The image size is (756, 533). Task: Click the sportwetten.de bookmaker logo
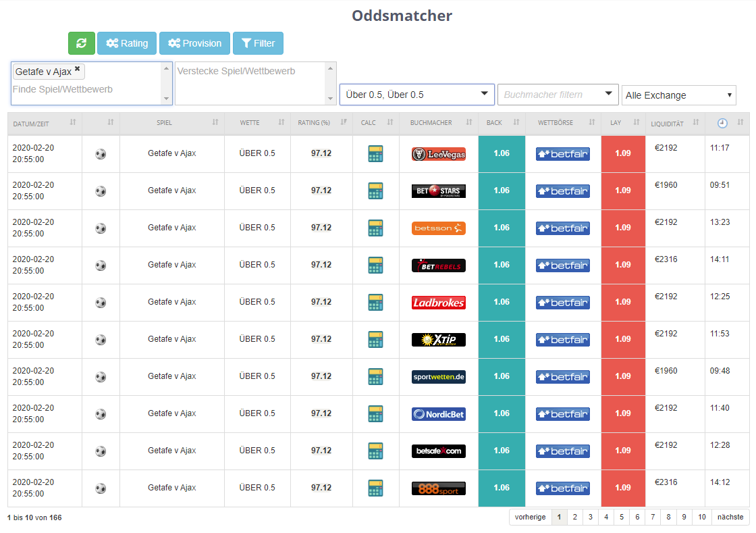tap(439, 377)
